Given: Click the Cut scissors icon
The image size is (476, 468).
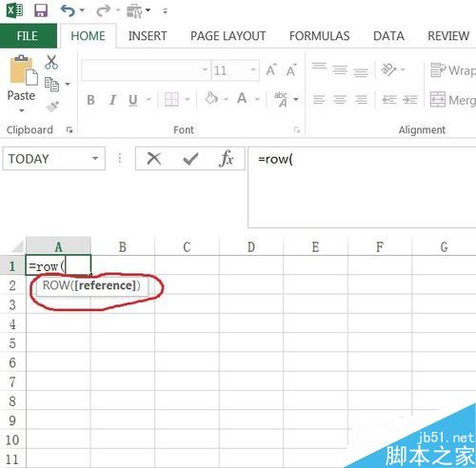Looking at the screenshot, I should pos(51,62).
